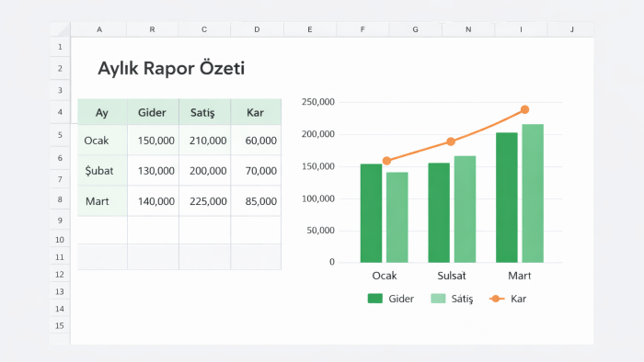
Task: Select cell with value 225,000
Action: click(x=204, y=201)
